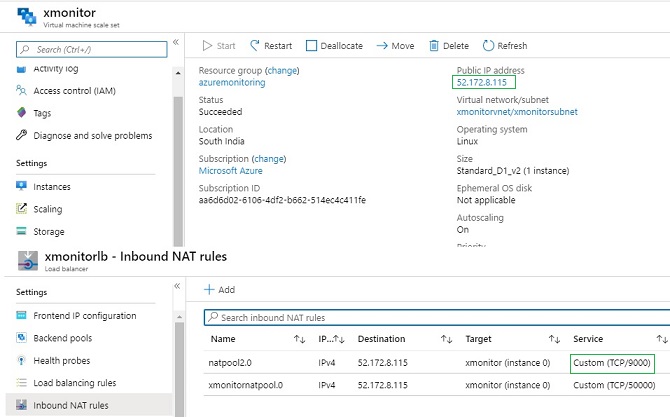Click the Start toolbar button

(x=219, y=46)
